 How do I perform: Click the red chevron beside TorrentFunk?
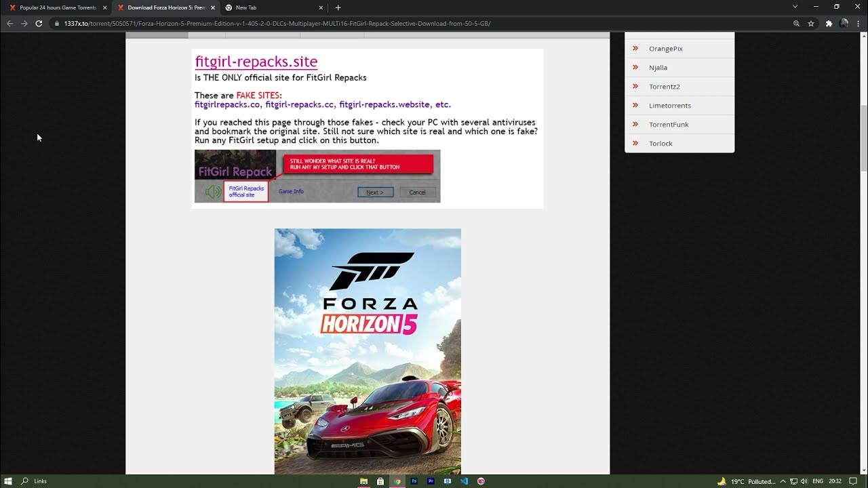pyautogui.click(x=635, y=124)
